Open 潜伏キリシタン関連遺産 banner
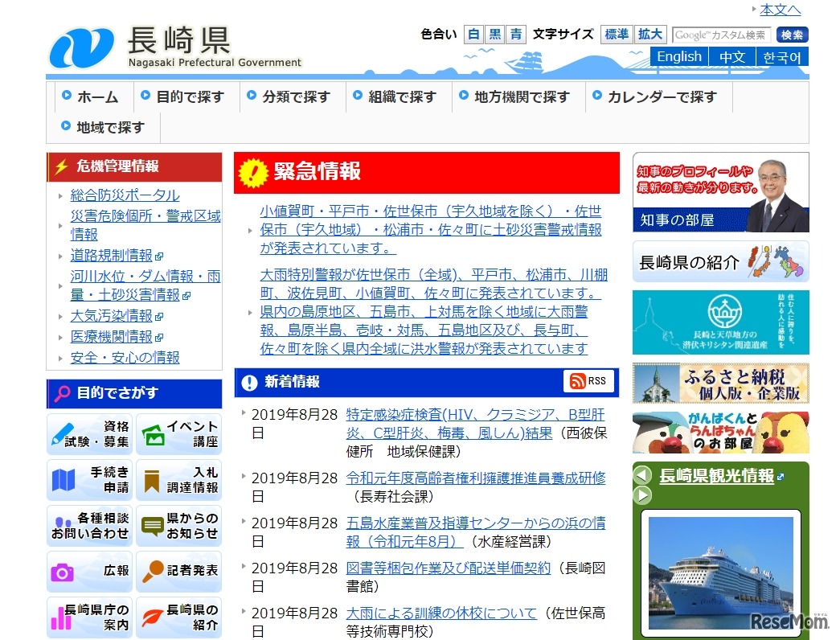Image resolution: width=840 pixels, height=640 pixels. point(720,322)
